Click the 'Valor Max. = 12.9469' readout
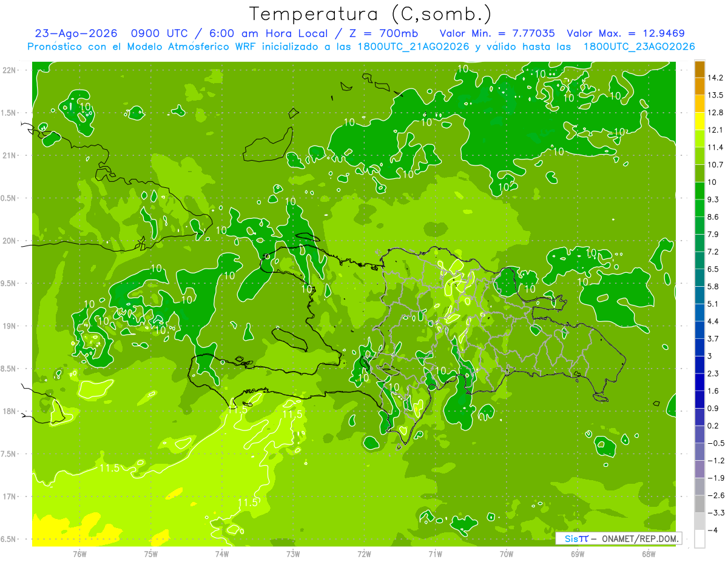728x562 pixels. pyautogui.click(x=625, y=33)
